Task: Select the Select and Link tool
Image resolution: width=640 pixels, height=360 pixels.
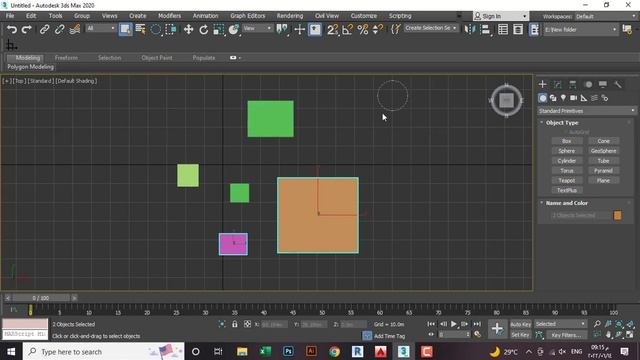Action: point(44,29)
